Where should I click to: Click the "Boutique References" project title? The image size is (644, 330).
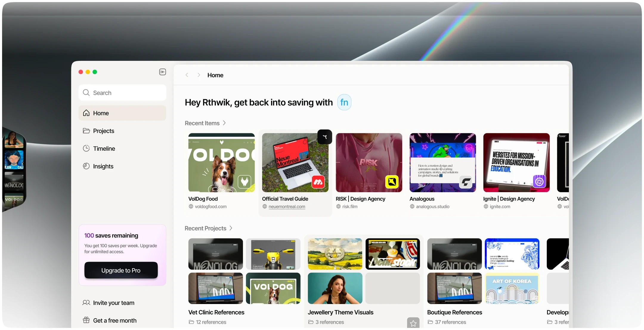click(455, 312)
